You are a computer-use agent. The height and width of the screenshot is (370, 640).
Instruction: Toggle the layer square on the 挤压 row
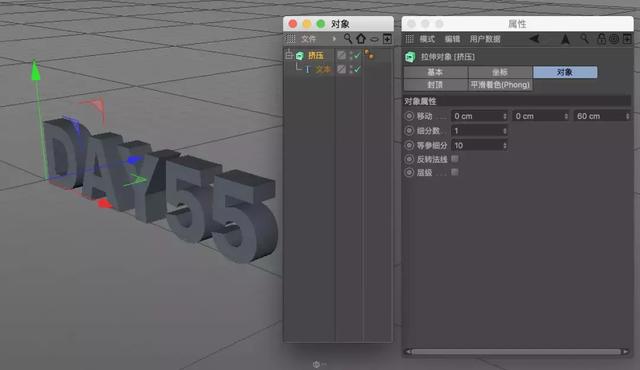pos(341,55)
